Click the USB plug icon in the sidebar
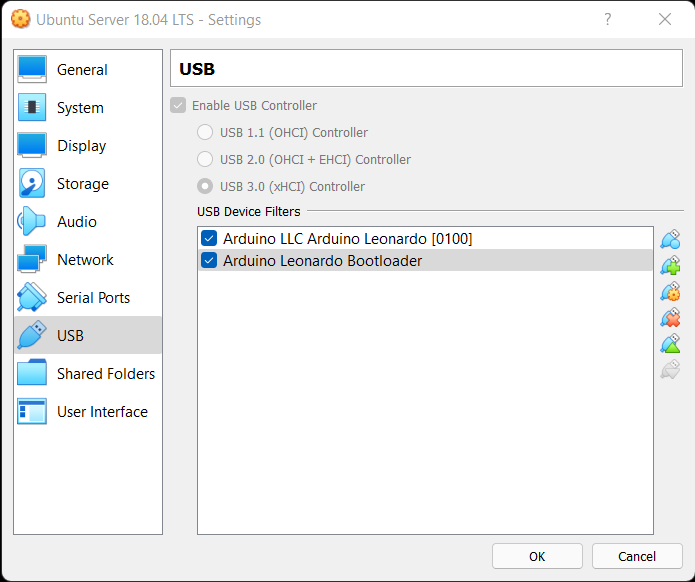 [x=32, y=335]
